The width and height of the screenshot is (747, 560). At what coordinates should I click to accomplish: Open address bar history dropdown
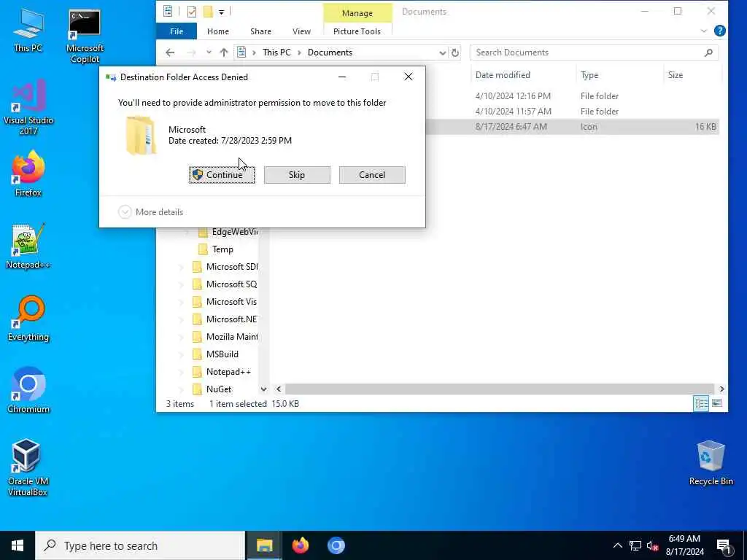443,52
